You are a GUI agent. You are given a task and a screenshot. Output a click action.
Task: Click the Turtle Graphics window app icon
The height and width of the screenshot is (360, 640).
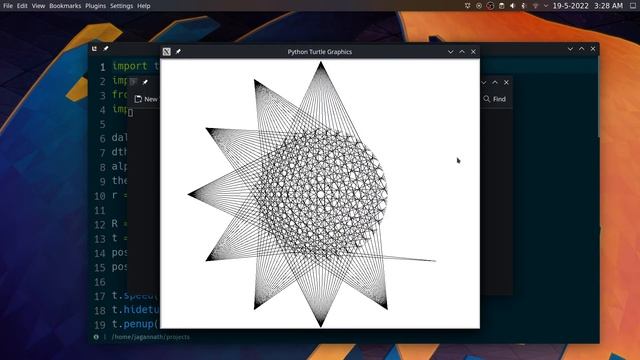[x=167, y=51]
